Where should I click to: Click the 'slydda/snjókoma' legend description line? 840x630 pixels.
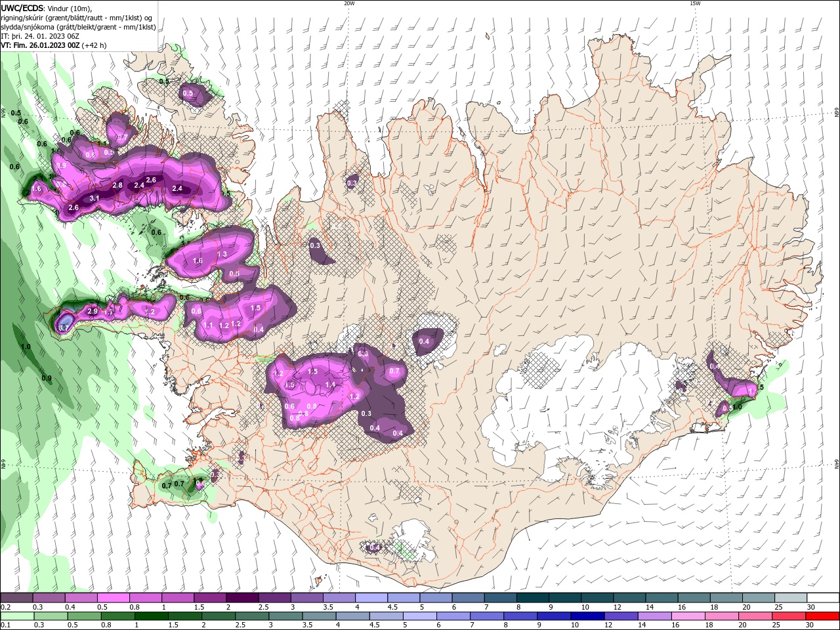78,27
